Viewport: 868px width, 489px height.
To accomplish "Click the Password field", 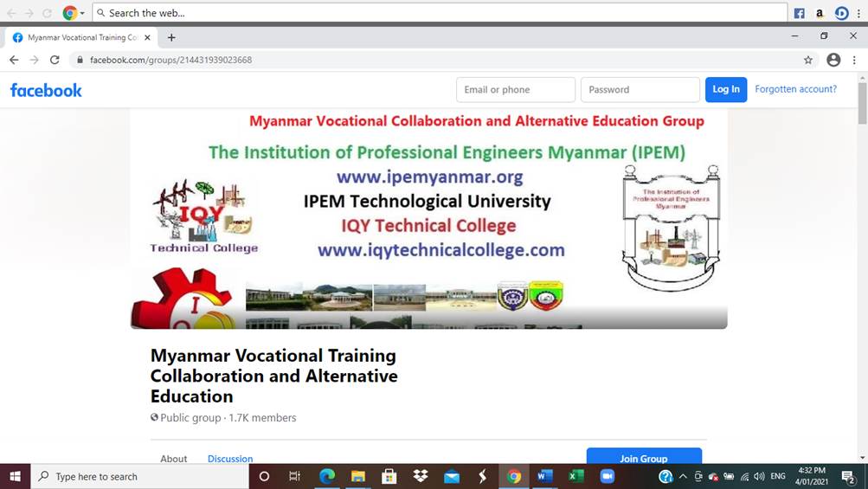I will (640, 90).
